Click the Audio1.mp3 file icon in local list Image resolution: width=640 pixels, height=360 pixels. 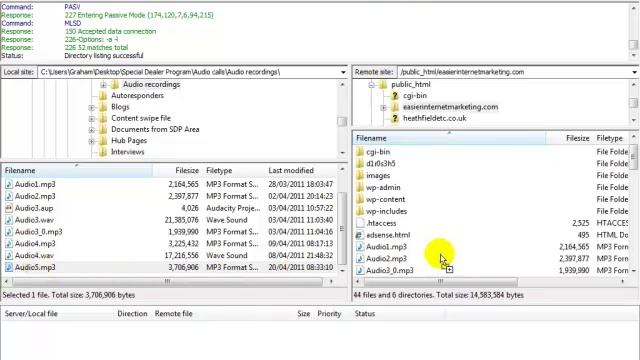pos(9,184)
